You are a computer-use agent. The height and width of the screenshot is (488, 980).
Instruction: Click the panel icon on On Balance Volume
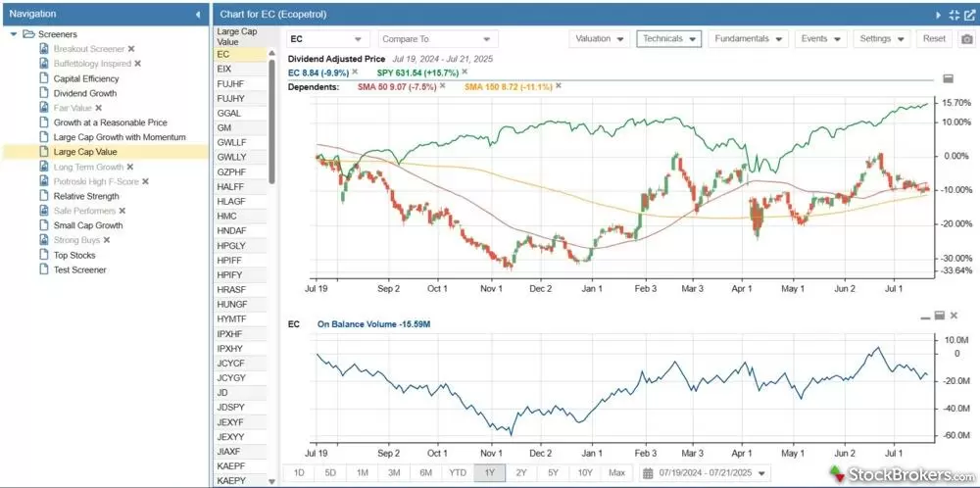click(x=940, y=317)
